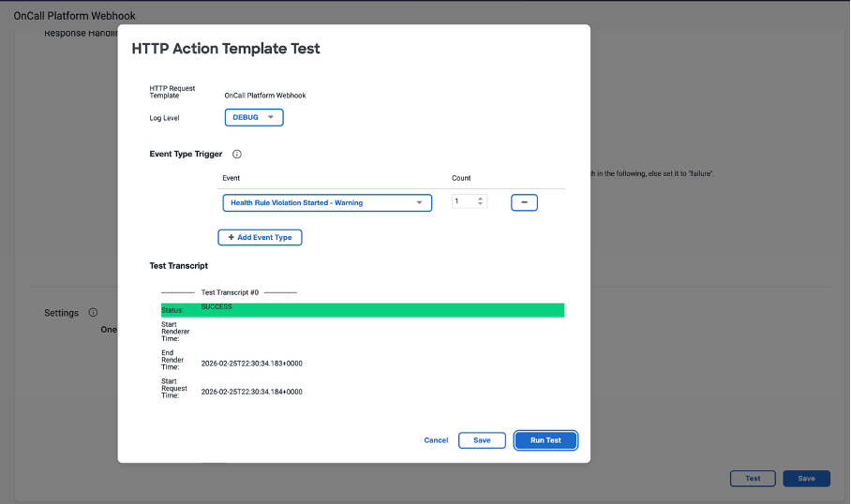Click the OnCall Platform Webhook template name

pos(265,96)
